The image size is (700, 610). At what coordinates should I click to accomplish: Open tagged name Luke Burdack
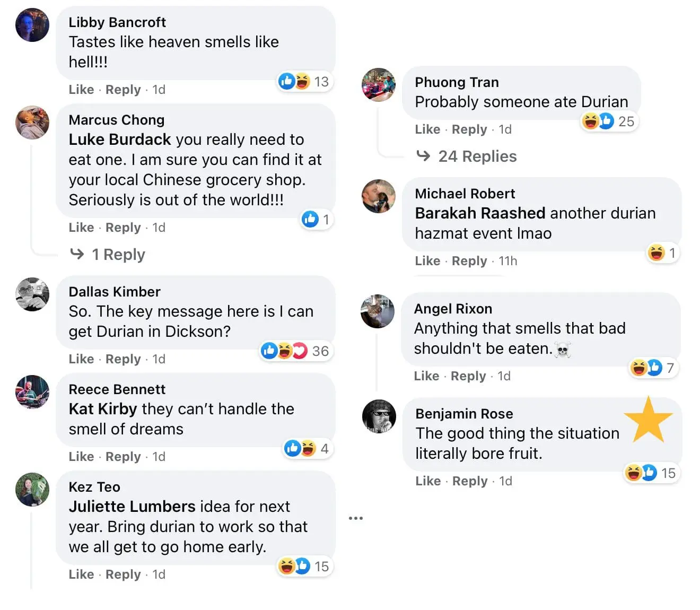point(120,140)
